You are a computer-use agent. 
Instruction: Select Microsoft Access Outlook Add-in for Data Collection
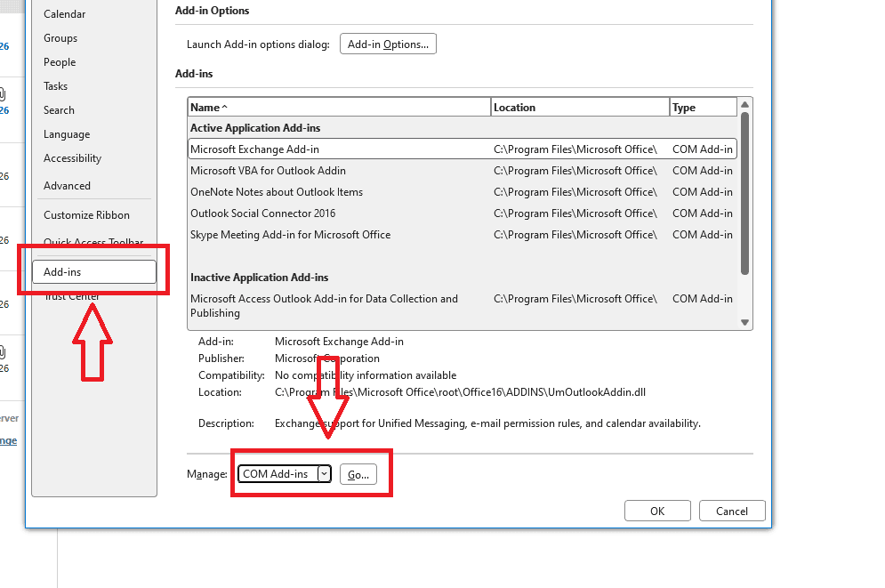[x=463, y=306]
